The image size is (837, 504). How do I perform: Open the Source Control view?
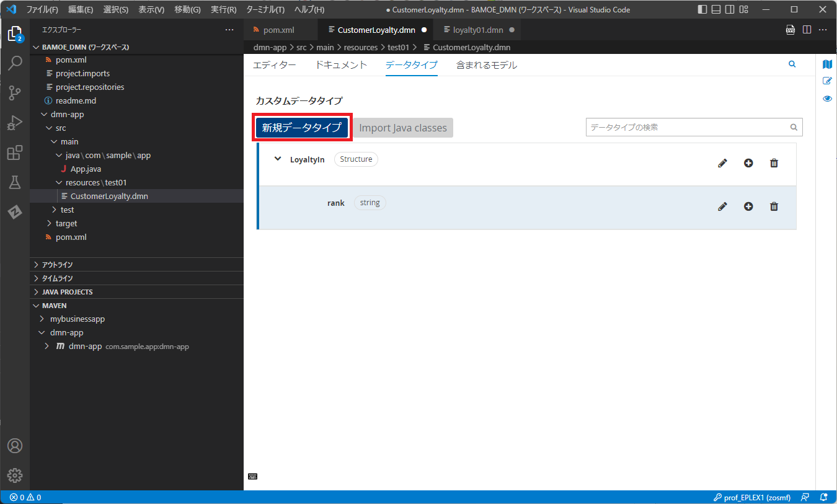[x=15, y=93]
